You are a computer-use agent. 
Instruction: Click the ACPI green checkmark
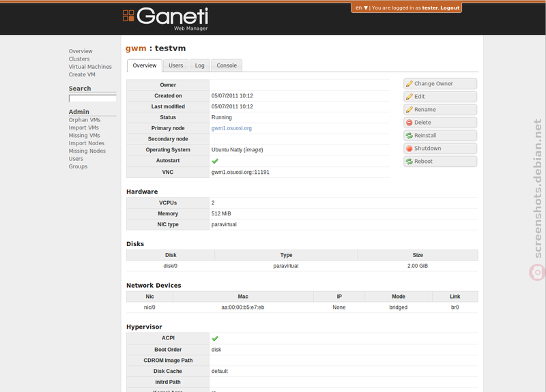215,338
